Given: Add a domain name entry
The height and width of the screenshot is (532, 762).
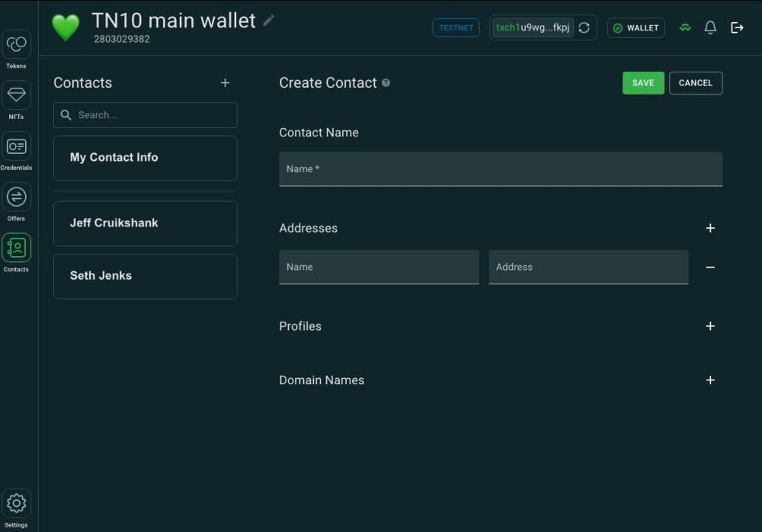Looking at the screenshot, I should pos(710,380).
